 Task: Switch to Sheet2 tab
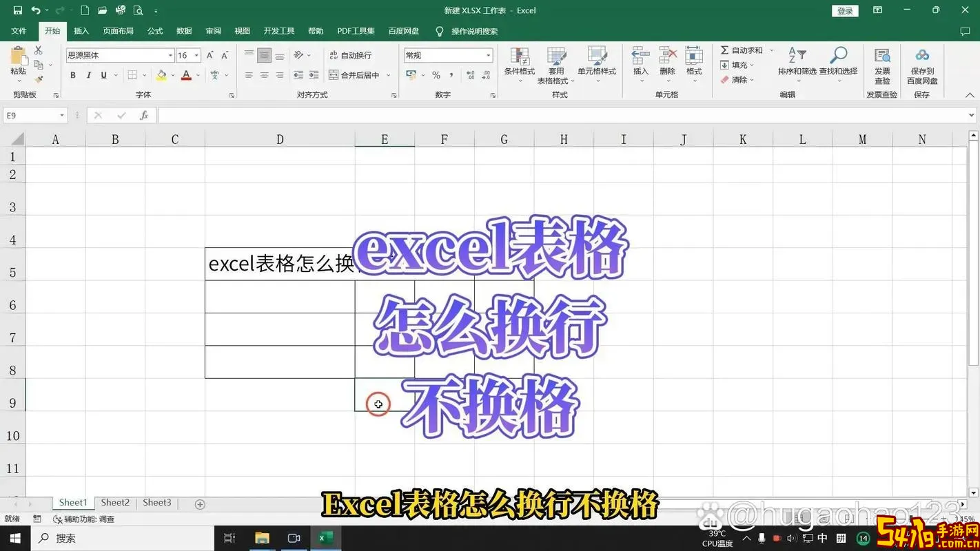pyautogui.click(x=115, y=503)
